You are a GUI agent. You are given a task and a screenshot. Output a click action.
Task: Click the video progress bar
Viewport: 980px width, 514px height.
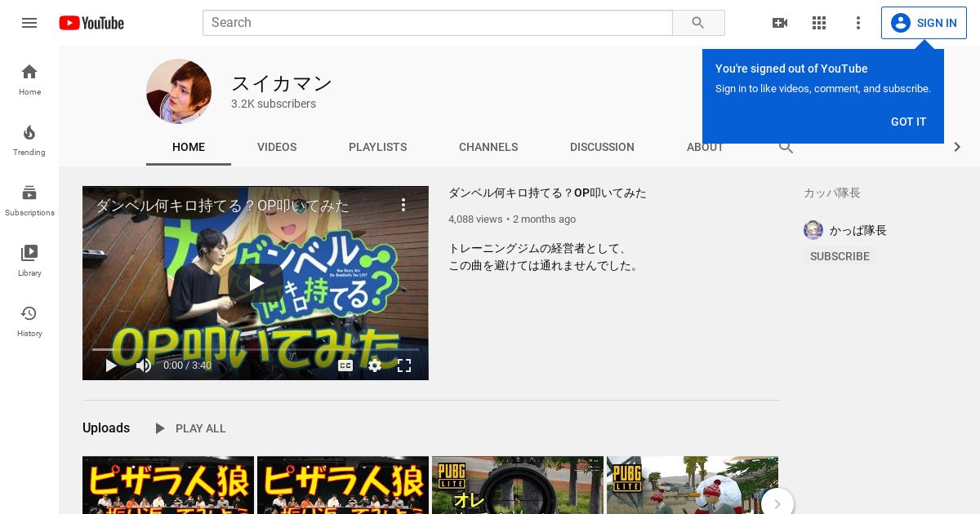256,349
